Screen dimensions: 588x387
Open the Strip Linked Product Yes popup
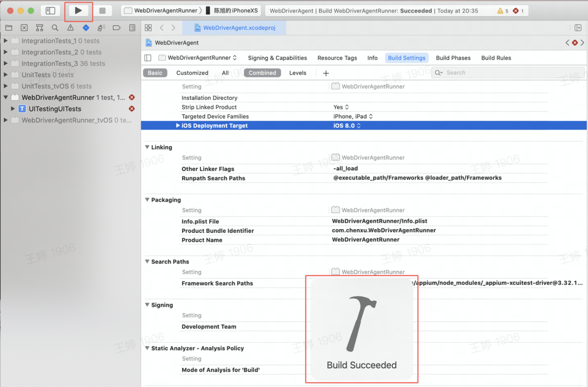tap(341, 107)
